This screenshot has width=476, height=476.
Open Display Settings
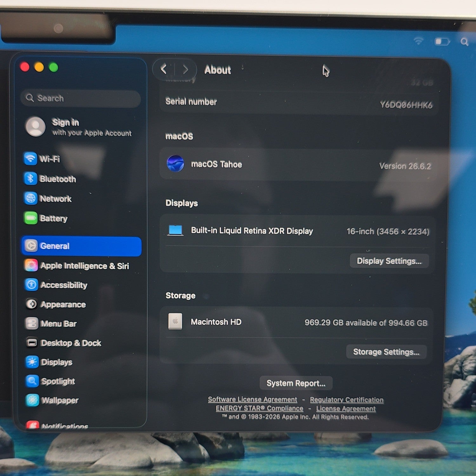click(389, 261)
